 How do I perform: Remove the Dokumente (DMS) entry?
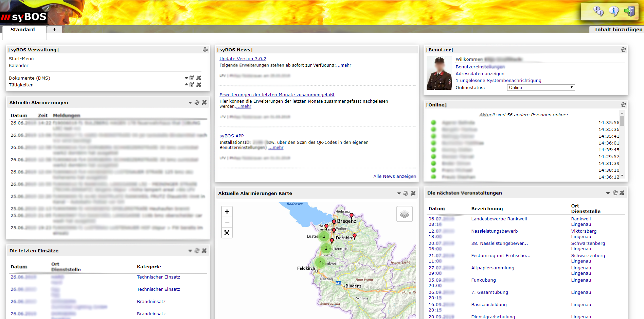199,78
